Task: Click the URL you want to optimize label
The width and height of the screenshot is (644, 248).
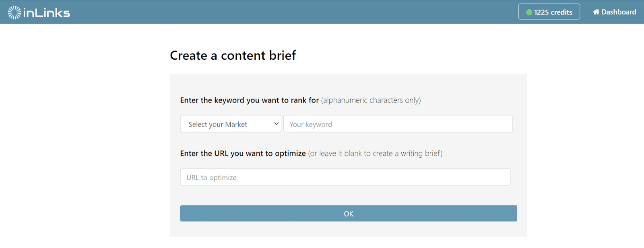Action: pyautogui.click(x=243, y=153)
